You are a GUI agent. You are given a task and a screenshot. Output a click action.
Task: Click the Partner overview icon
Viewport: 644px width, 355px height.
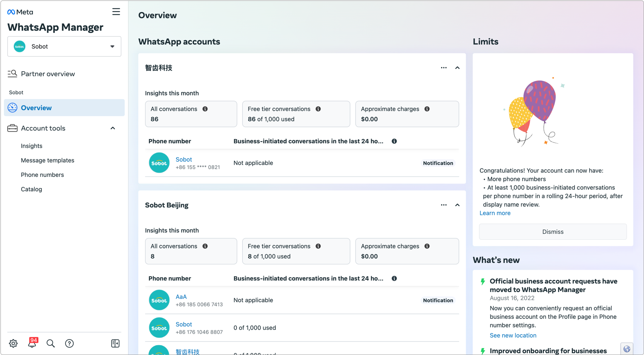pos(12,74)
